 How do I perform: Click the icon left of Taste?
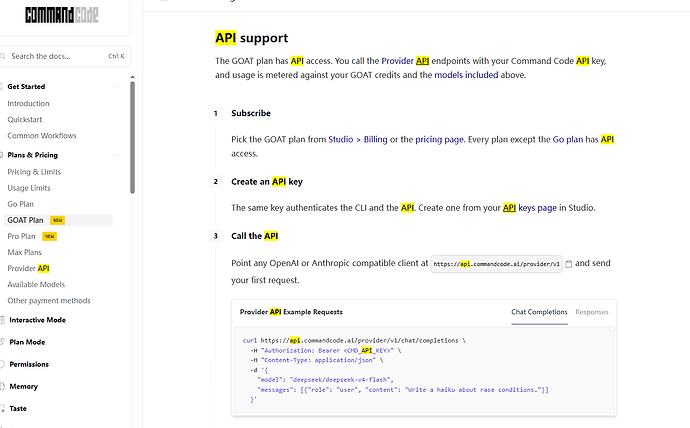pyautogui.click(x=2, y=408)
